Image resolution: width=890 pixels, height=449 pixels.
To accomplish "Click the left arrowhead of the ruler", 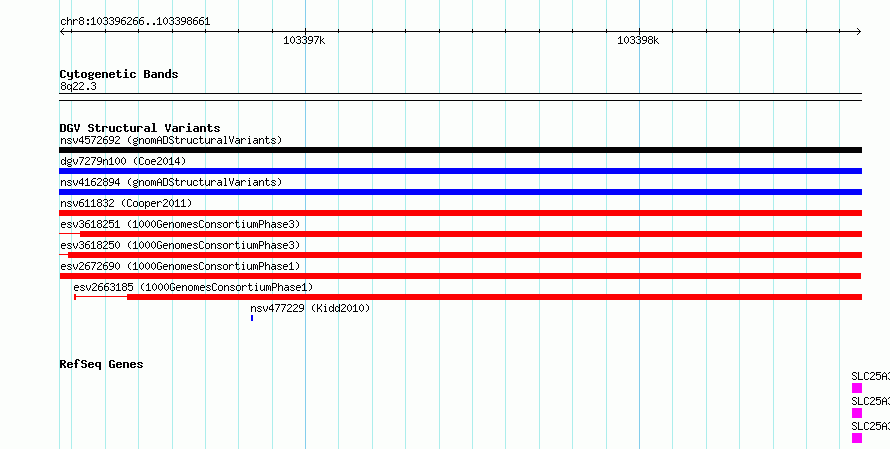I will tap(62, 32).
